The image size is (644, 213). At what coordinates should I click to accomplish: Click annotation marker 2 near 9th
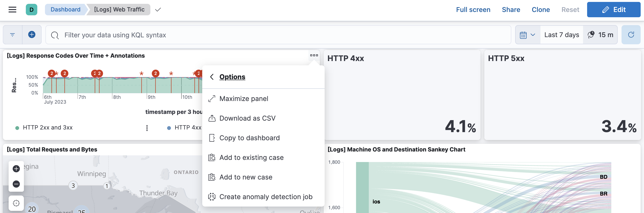(x=155, y=73)
